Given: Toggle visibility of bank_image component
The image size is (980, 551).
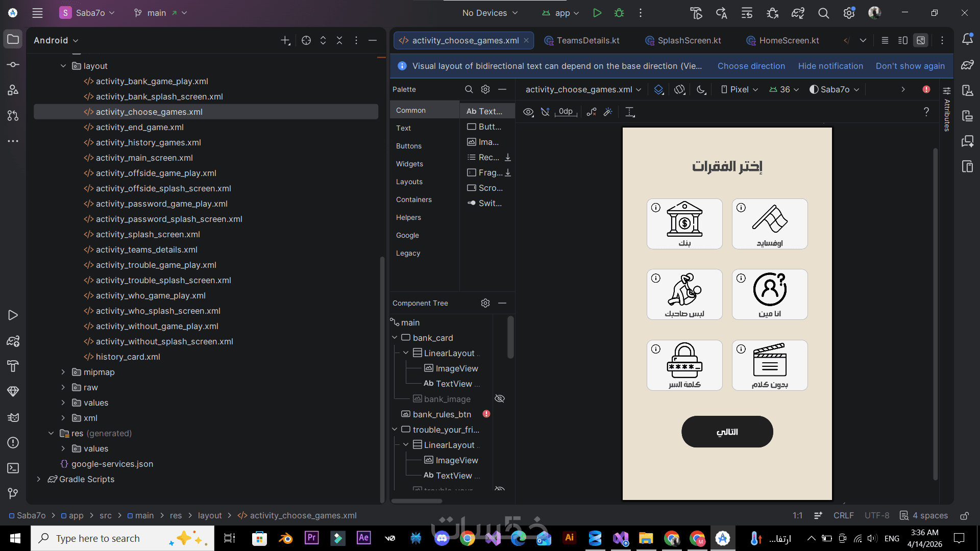Looking at the screenshot, I should click(500, 398).
